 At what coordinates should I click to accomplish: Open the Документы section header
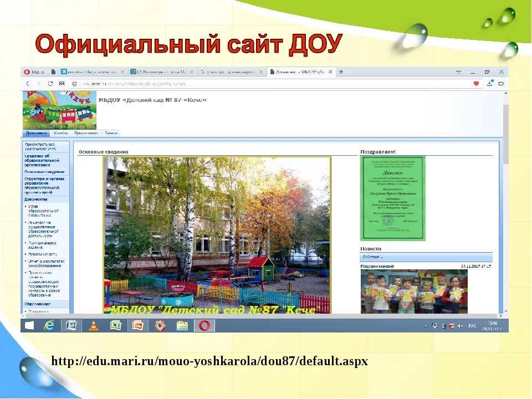click(35, 199)
